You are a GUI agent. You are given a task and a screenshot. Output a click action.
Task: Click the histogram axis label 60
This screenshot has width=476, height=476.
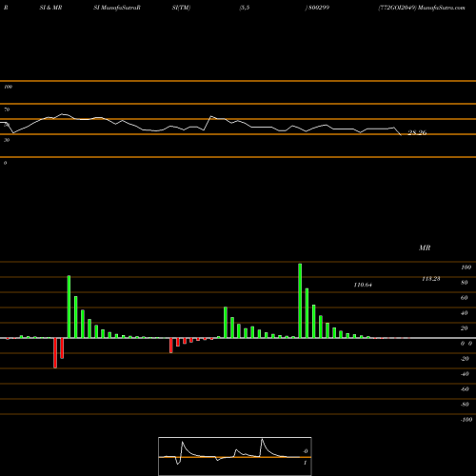(x=464, y=298)
